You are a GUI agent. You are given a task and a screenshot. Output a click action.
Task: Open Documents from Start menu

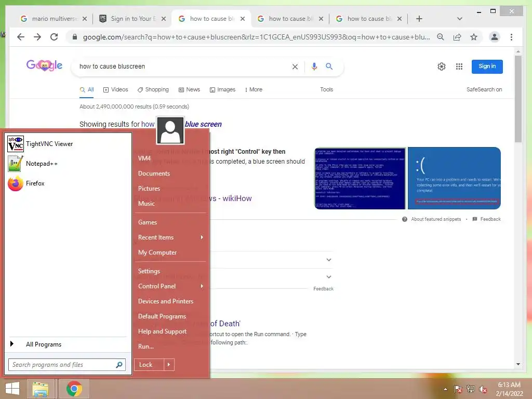pyautogui.click(x=154, y=174)
